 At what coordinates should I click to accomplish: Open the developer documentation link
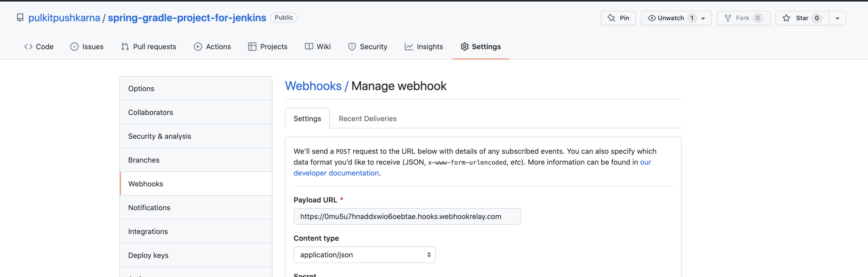click(x=336, y=173)
